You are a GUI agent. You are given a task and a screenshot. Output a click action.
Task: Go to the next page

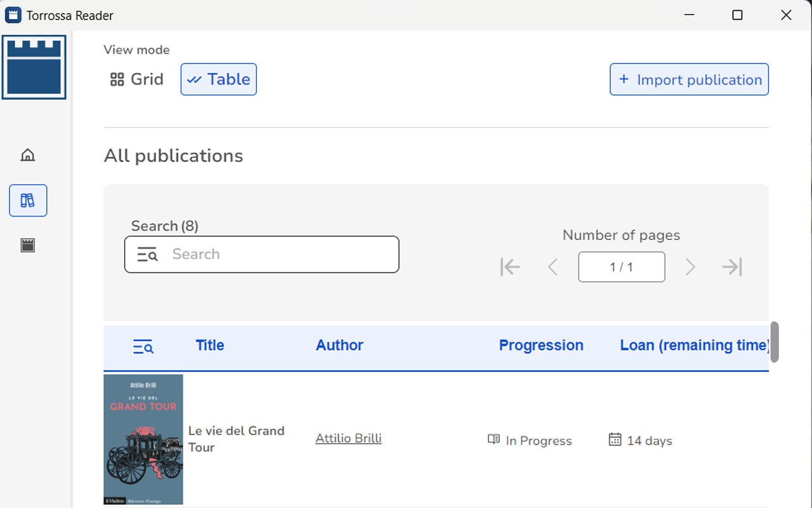click(691, 267)
